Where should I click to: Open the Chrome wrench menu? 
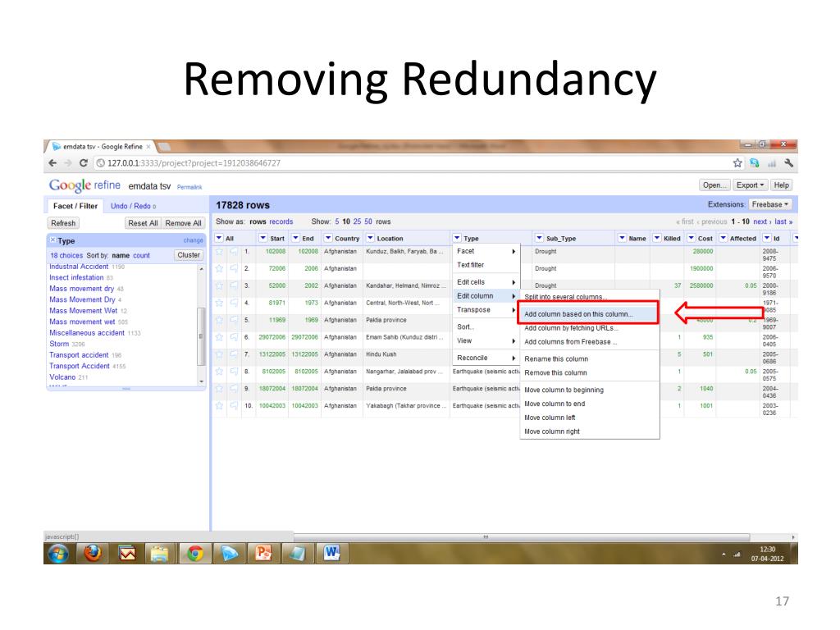pos(788,163)
